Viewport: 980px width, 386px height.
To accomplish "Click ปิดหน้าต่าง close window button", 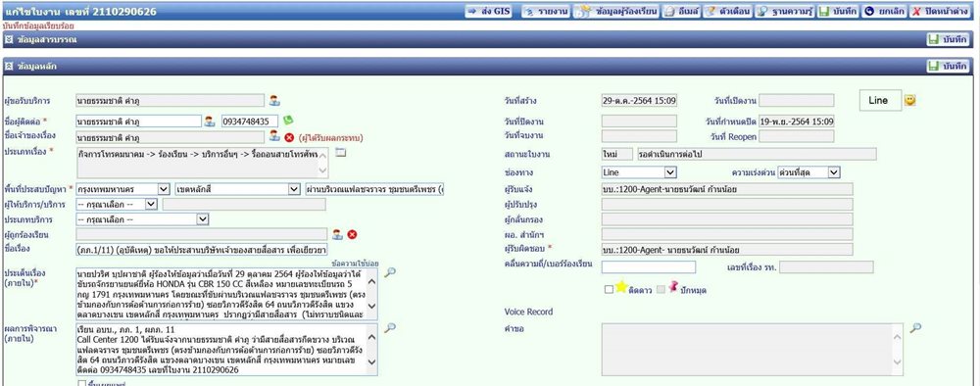I will coord(940,11).
